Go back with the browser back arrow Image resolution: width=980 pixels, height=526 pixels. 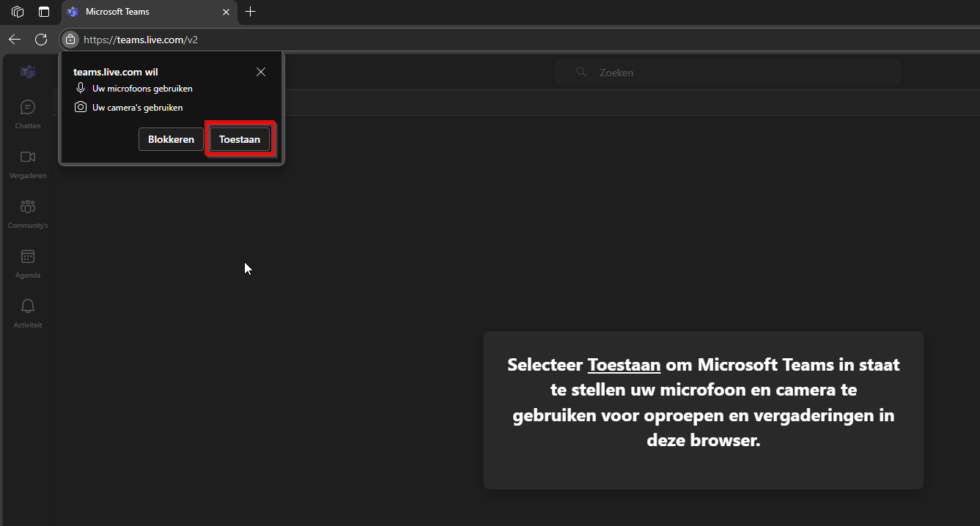[x=15, y=40]
